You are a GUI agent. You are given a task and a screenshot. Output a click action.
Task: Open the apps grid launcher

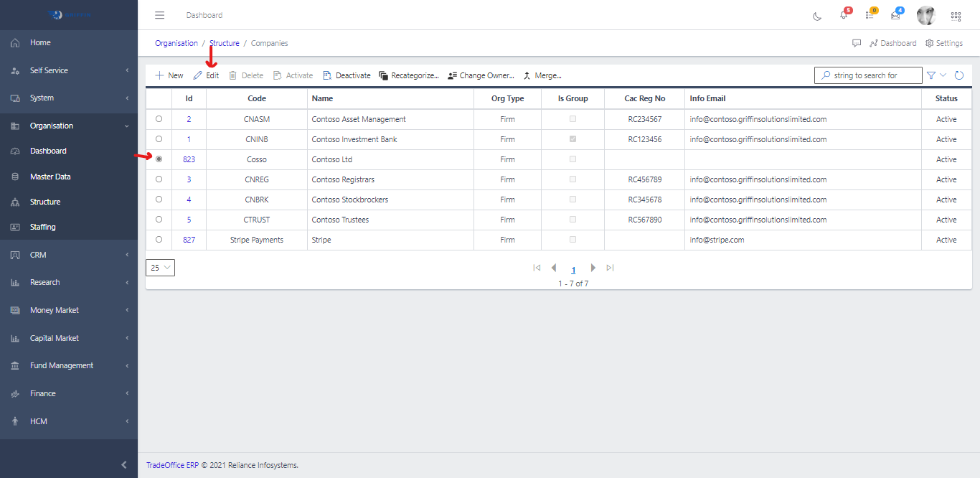coord(956,16)
